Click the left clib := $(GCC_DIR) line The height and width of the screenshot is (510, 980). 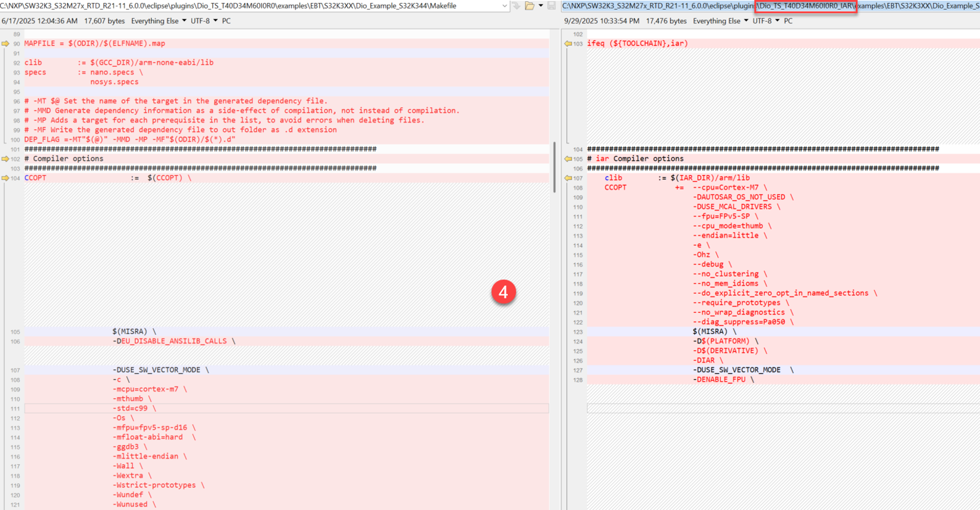coord(119,63)
